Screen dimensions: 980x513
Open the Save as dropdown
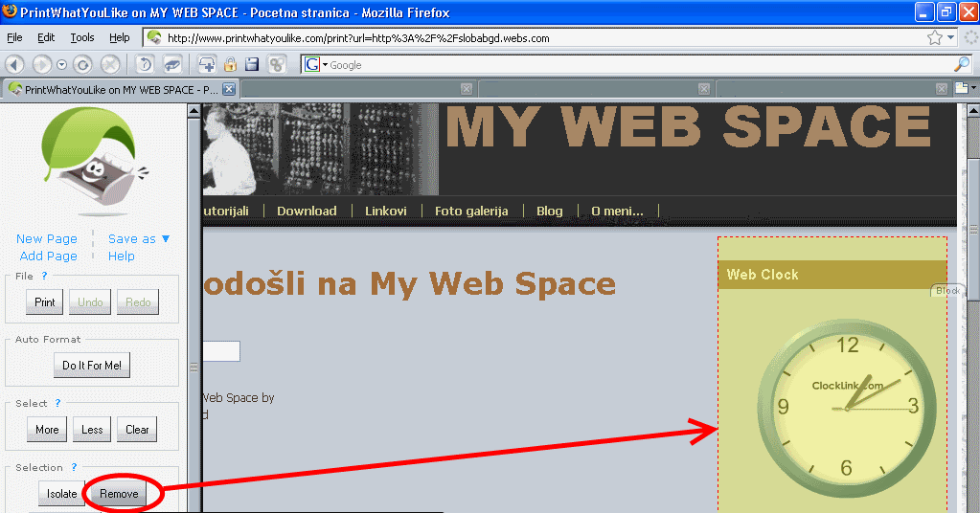click(138, 239)
